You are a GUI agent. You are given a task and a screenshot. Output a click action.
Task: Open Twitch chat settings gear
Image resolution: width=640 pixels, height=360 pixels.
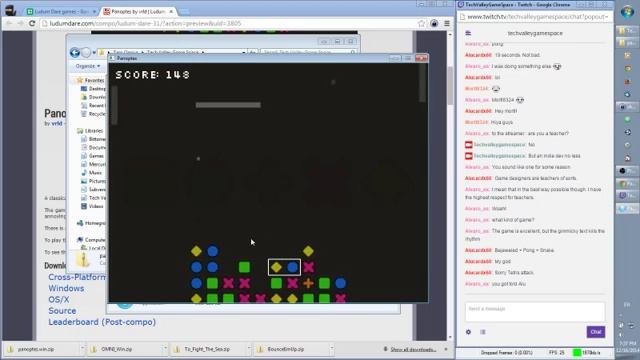pos(469,332)
